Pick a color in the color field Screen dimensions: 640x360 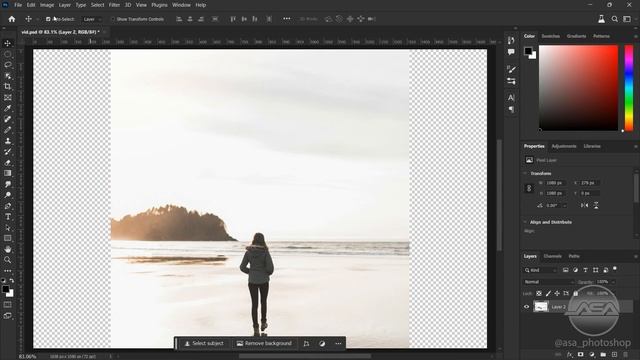[578, 88]
